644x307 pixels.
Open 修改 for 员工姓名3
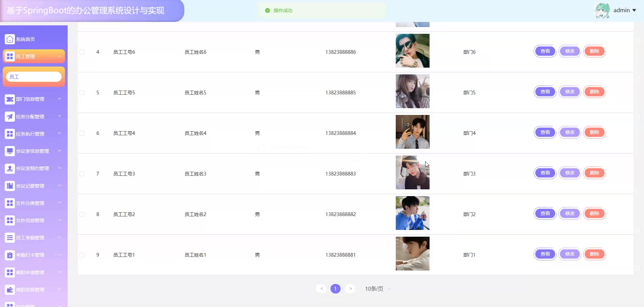point(570,173)
